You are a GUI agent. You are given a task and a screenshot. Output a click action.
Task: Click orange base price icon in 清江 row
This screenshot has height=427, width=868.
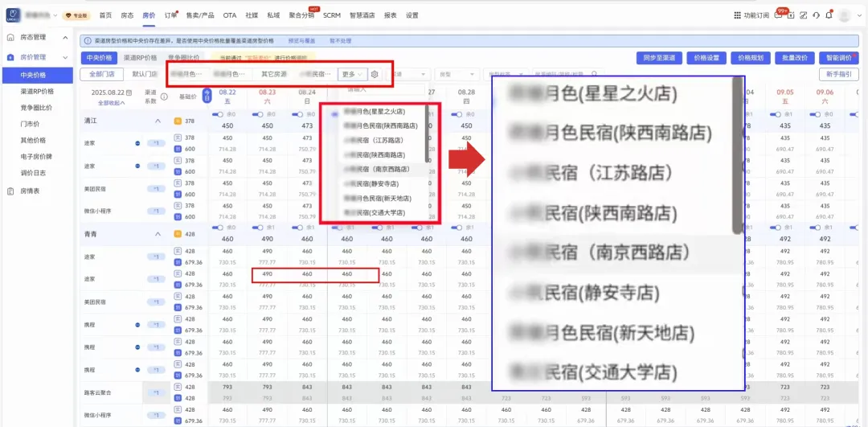[178, 121]
